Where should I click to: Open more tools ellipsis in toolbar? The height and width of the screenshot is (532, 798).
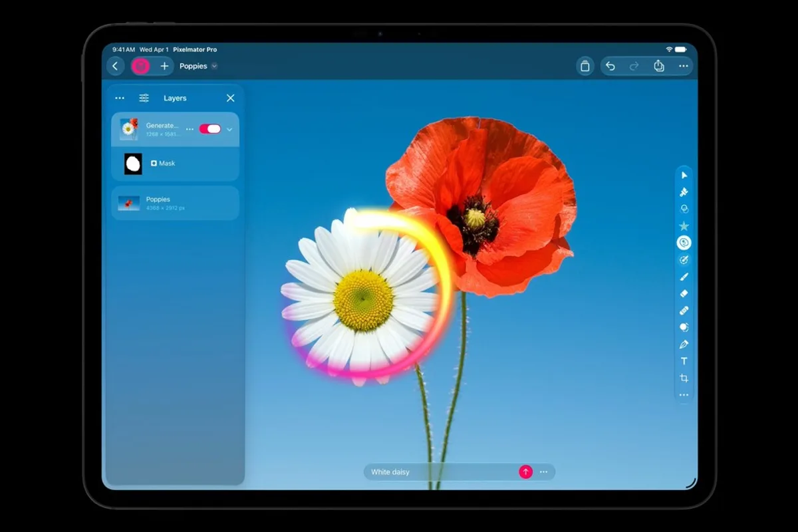(684, 395)
